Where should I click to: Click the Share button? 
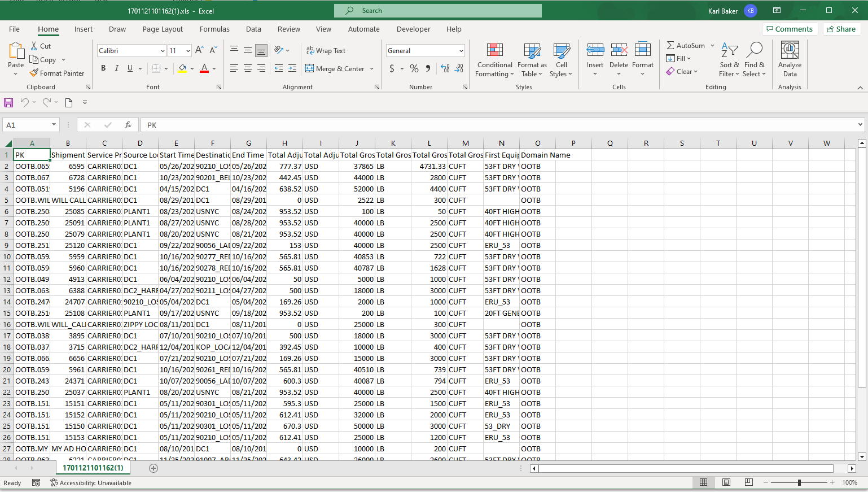[840, 29]
